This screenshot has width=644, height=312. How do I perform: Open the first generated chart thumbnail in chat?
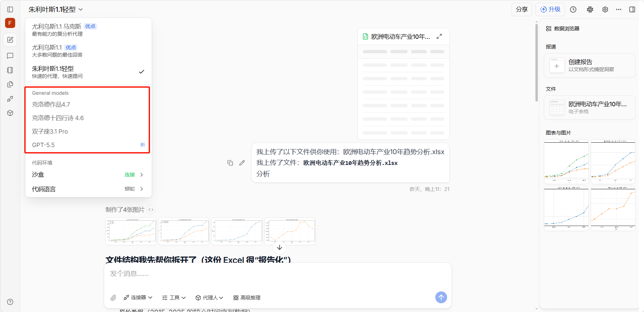tap(131, 231)
